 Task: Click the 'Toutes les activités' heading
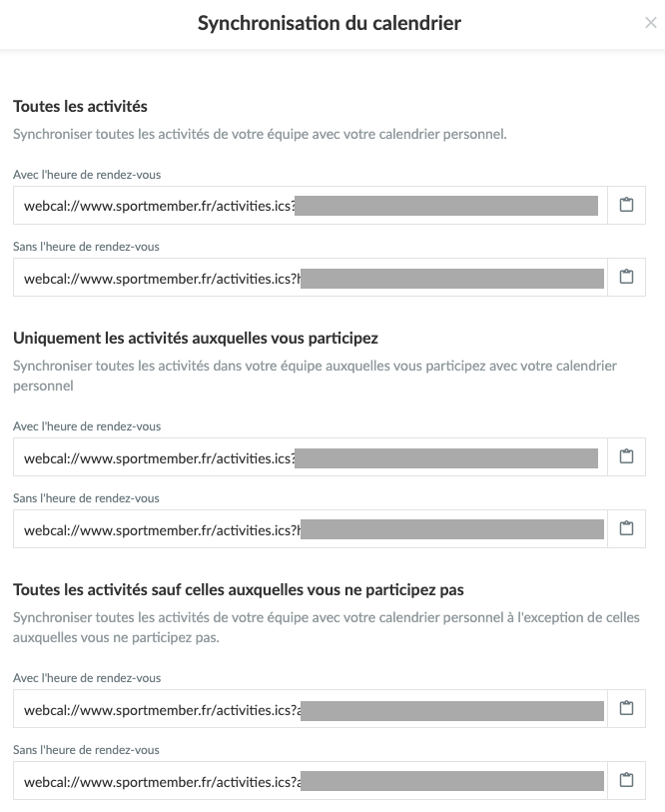(x=80, y=107)
